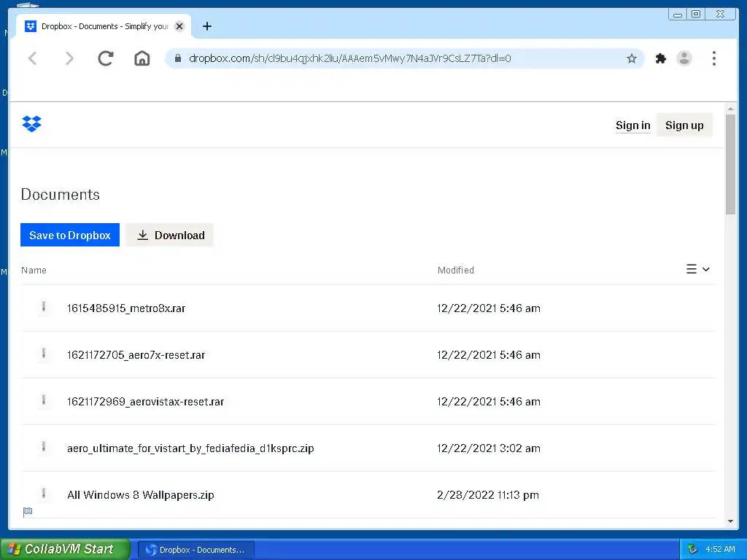This screenshot has width=747, height=560.
Task: Open the Chrome three-dot menu
Action: (x=713, y=58)
